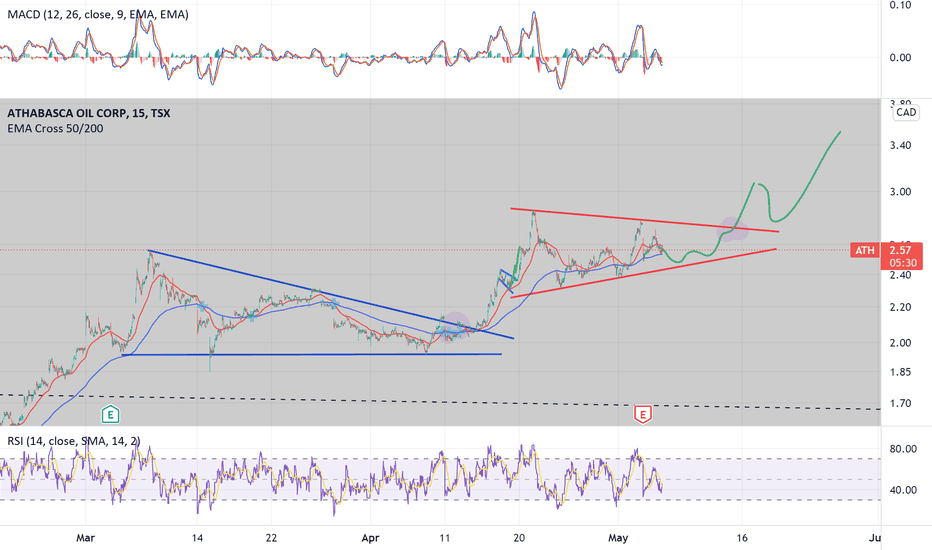
Task: Click the Apr date label
Action: [370, 538]
